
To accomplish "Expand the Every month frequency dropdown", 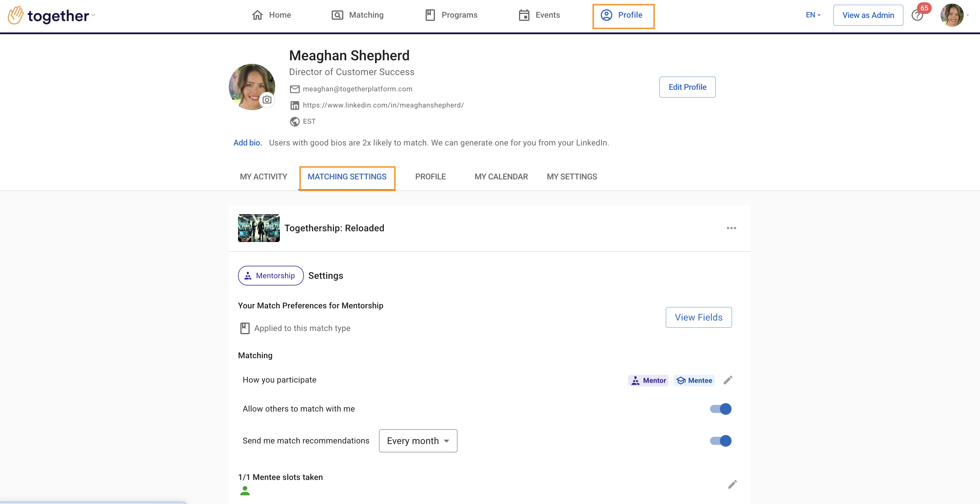I will [418, 441].
